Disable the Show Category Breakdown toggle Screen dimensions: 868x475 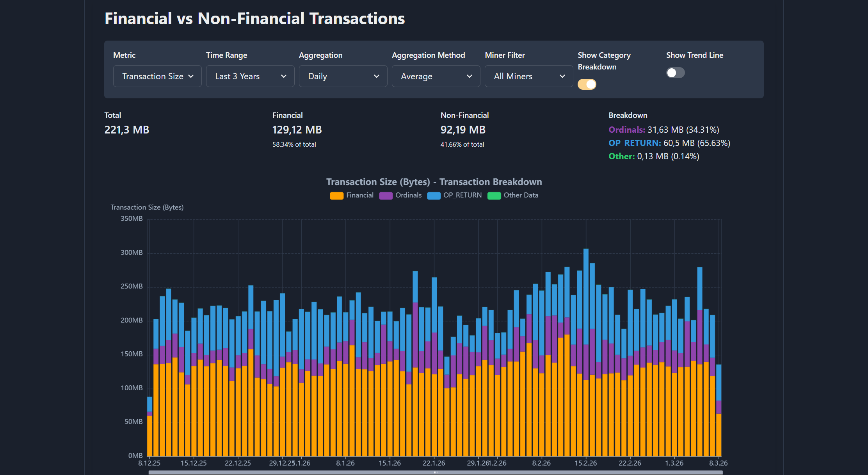(587, 84)
